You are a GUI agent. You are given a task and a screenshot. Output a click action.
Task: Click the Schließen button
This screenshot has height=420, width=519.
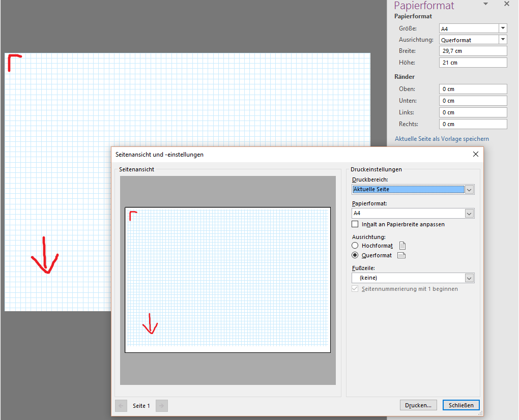click(x=461, y=405)
